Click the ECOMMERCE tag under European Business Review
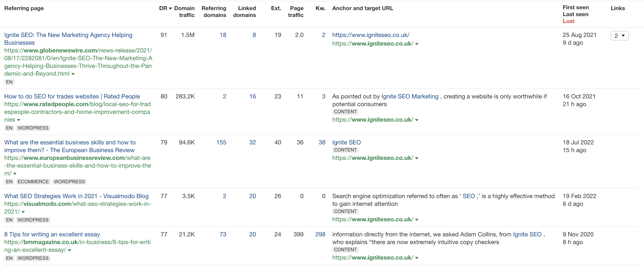Image resolution: width=644 pixels, height=266 pixels. [x=33, y=182]
